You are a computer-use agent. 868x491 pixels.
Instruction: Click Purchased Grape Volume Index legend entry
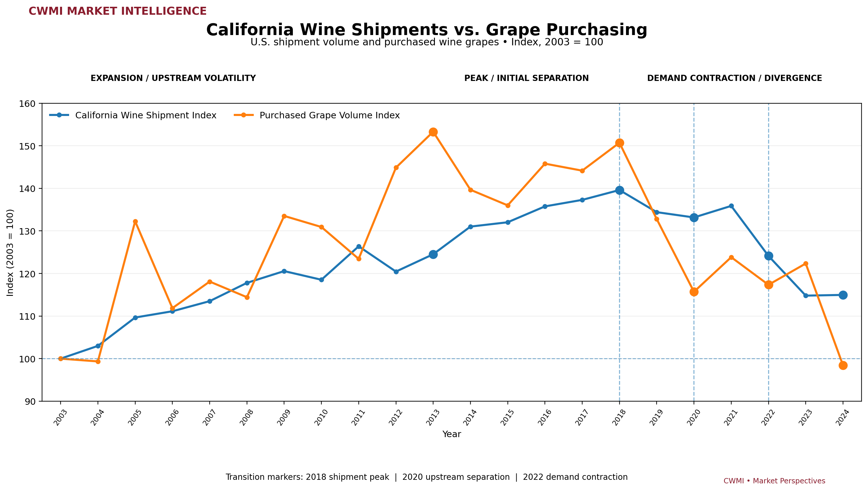(x=317, y=115)
